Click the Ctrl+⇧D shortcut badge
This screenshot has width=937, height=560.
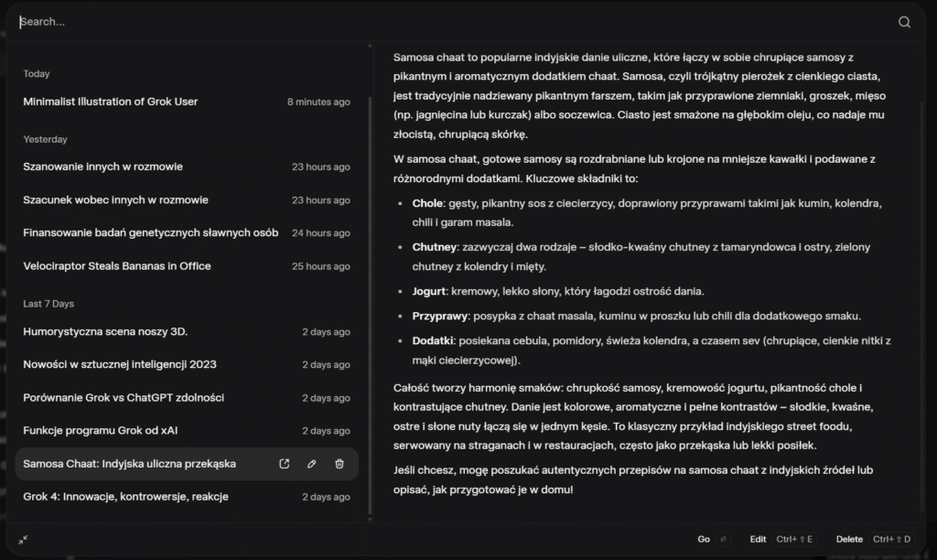pyautogui.click(x=891, y=539)
